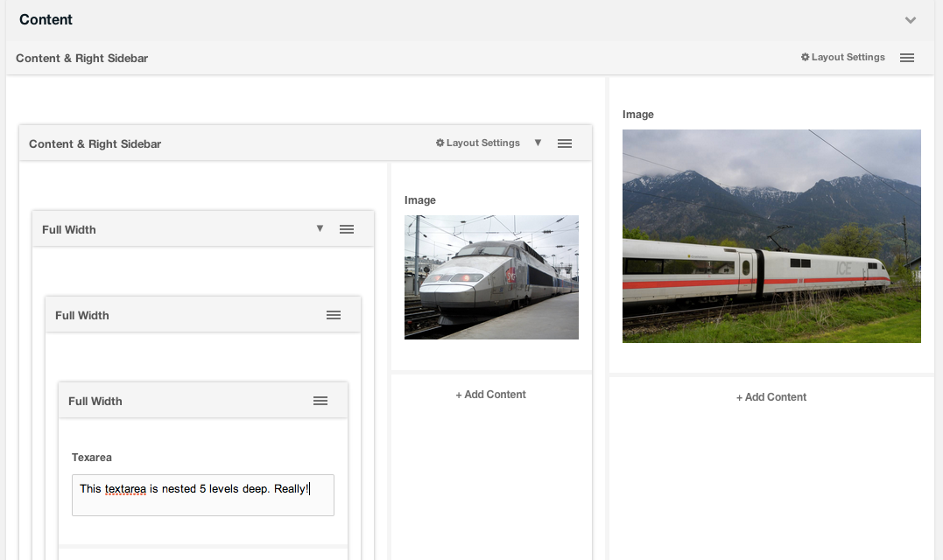
Task: Click inside the Texarea text field
Action: tap(202, 495)
